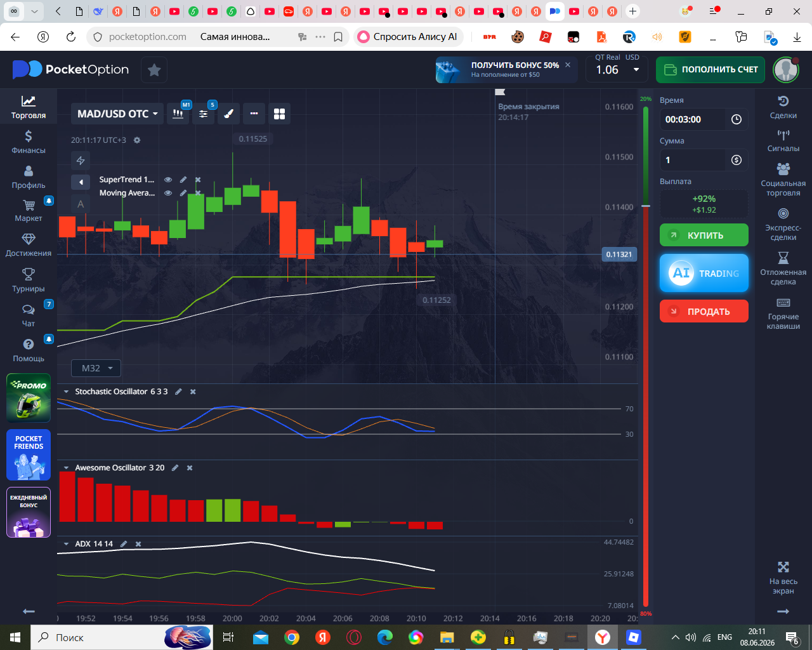This screenshot has width=812, height=650.
Task: Edit the SuperTrend indicator settings
Action: [183, 180]
